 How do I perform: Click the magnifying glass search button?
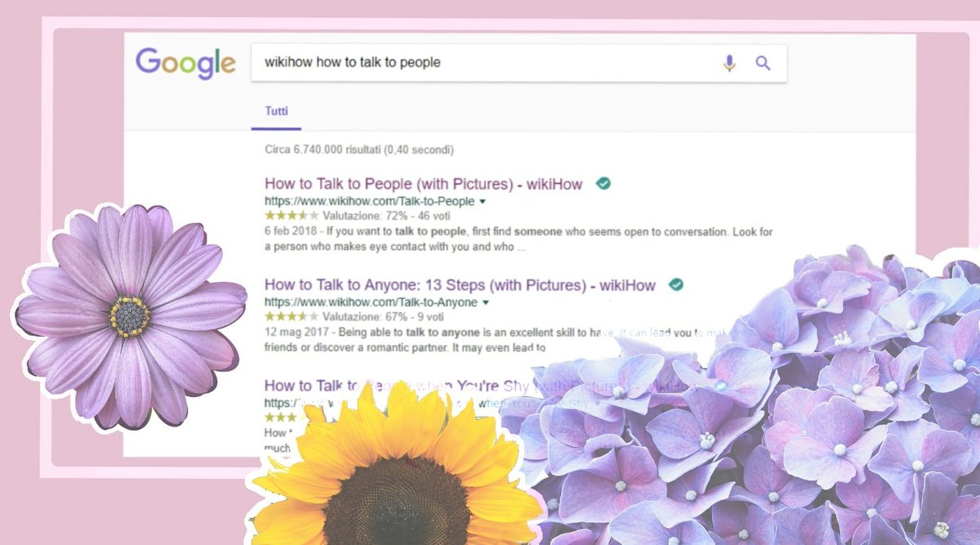pos(763,63)
